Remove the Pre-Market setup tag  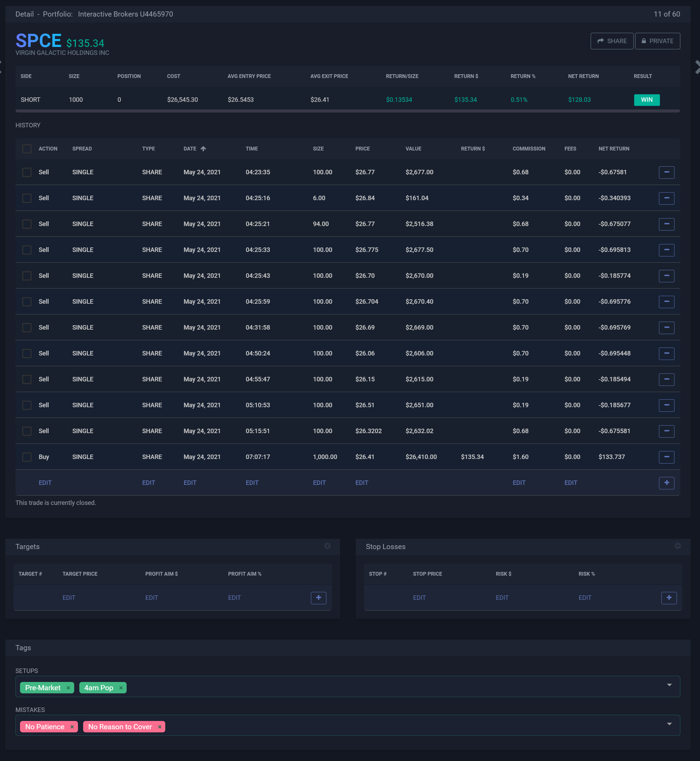[x=68, y=688]
